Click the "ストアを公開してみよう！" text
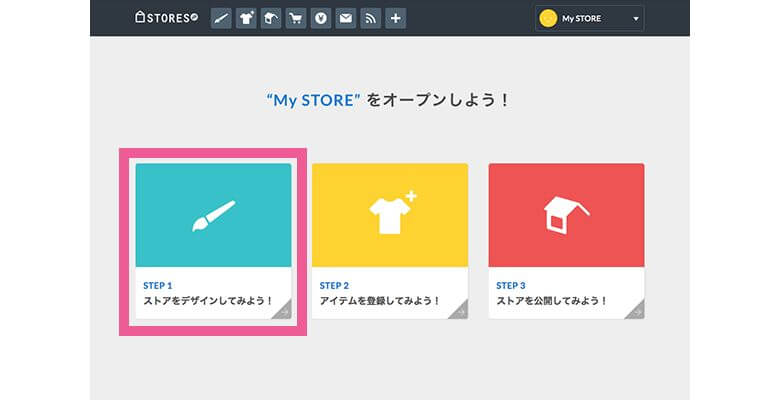This screenshot has width=780, height=400. coord(551,300)
